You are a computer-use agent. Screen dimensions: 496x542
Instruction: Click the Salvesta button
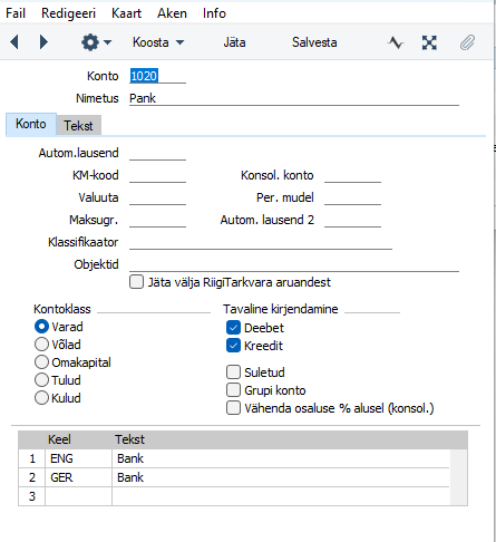coord(314,43)
